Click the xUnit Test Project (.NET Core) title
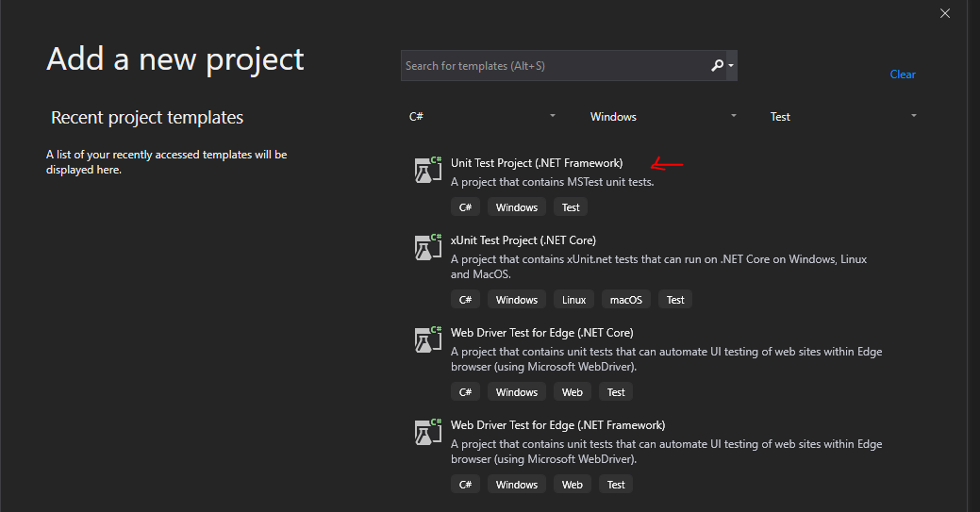The height and width of the screenshot is (512, 980). click(x=523, y=240)
